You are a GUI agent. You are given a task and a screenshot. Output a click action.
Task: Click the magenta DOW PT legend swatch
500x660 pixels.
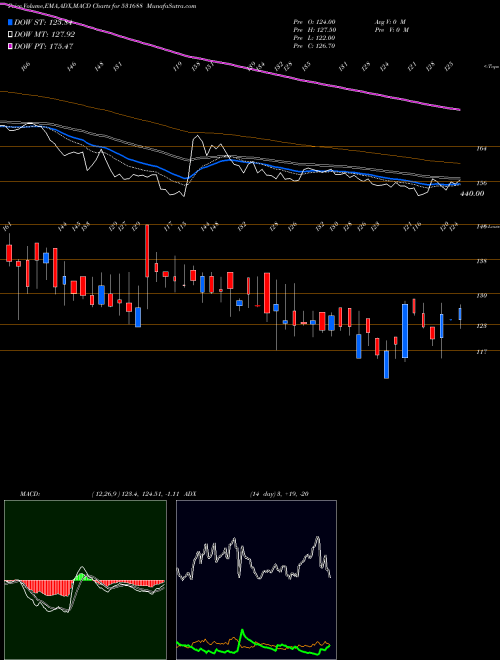pyautogui.click(x=10, y=46)
